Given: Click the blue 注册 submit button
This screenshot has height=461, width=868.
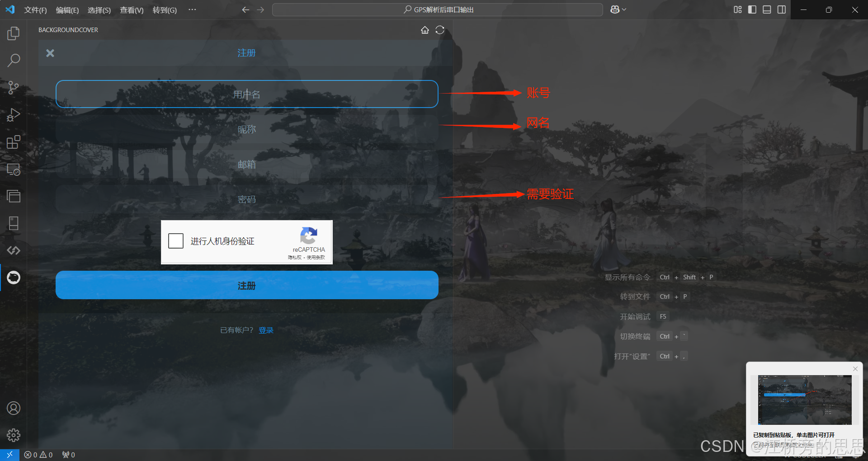Looking at the screenshot, I should click(247, 285).
